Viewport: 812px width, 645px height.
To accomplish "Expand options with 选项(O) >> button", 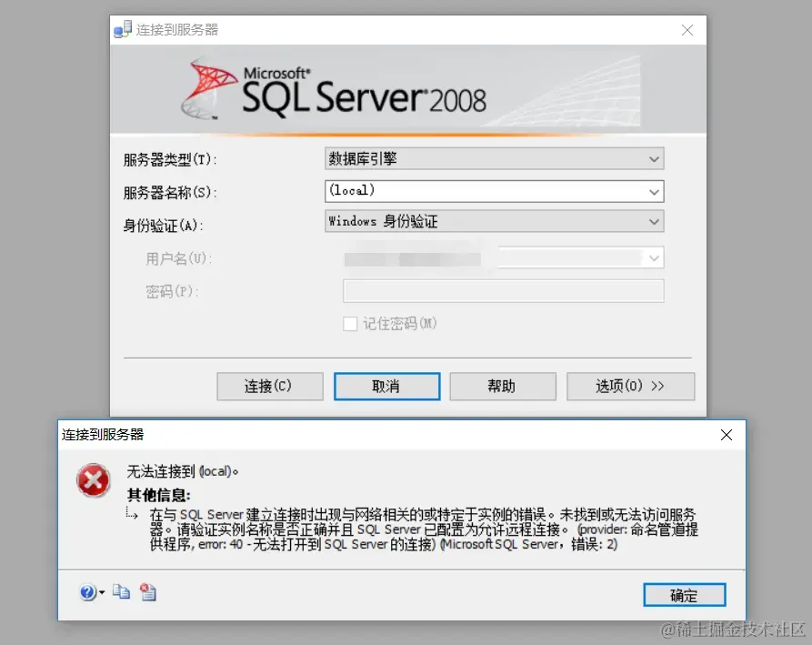I will (630, 387).
